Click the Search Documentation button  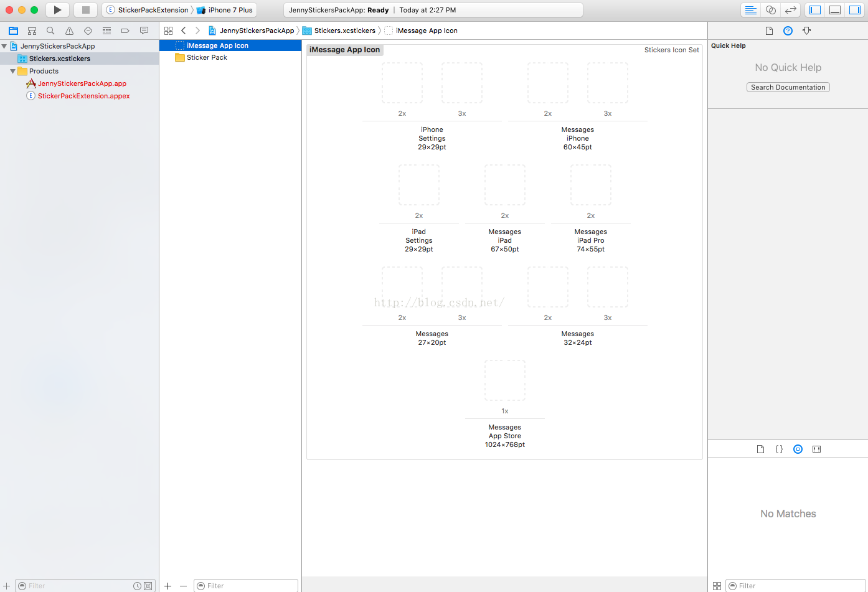tap(788, 87)
